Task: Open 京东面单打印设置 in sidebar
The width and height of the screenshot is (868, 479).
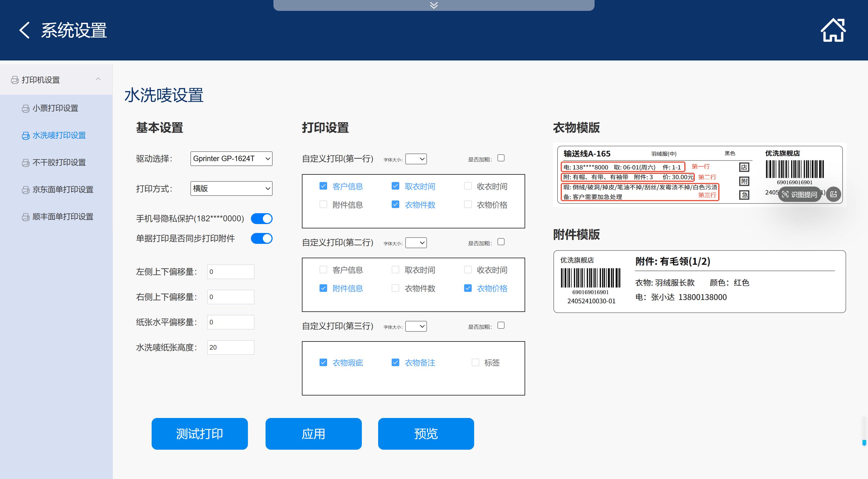Action: tap(63, 190)
